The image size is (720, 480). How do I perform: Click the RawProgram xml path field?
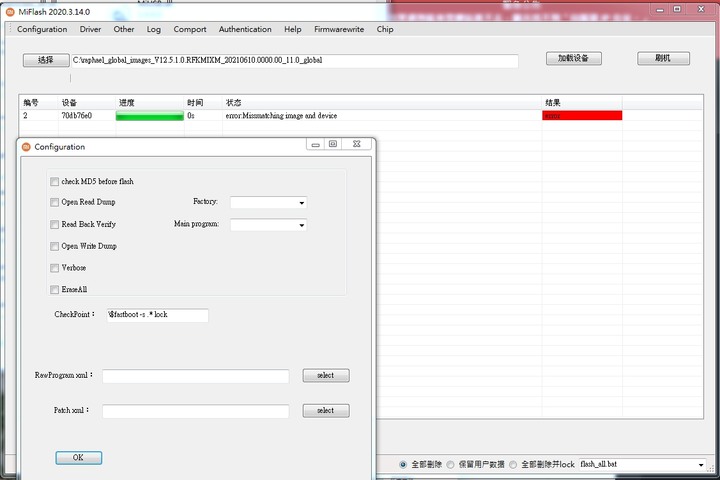(196, 376)
